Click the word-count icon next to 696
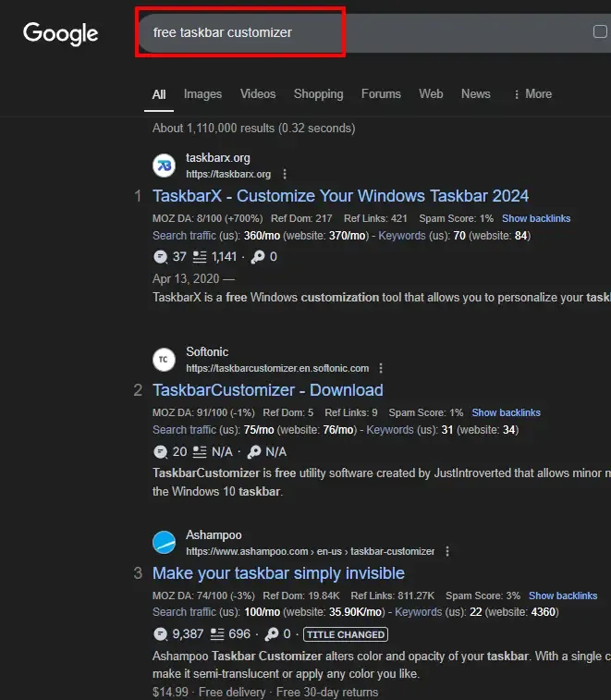 tap(217, 634)
